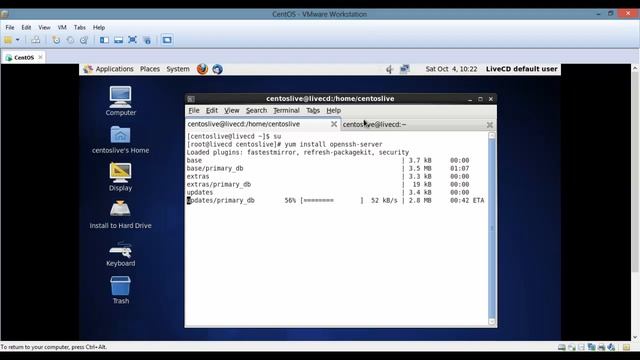Click terminal scrollbar up arrow
This screenshot has height=360, width=640.
[x=492, y=136]
